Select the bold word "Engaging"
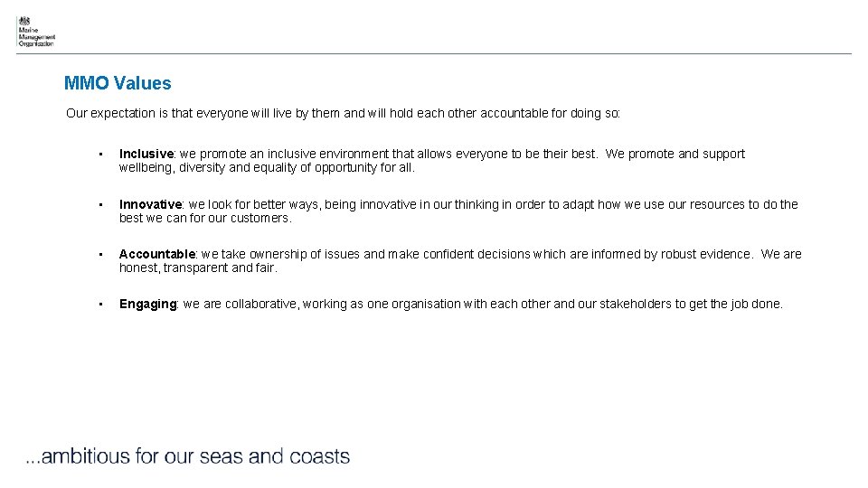868x488 pixels. pos(147,305)
